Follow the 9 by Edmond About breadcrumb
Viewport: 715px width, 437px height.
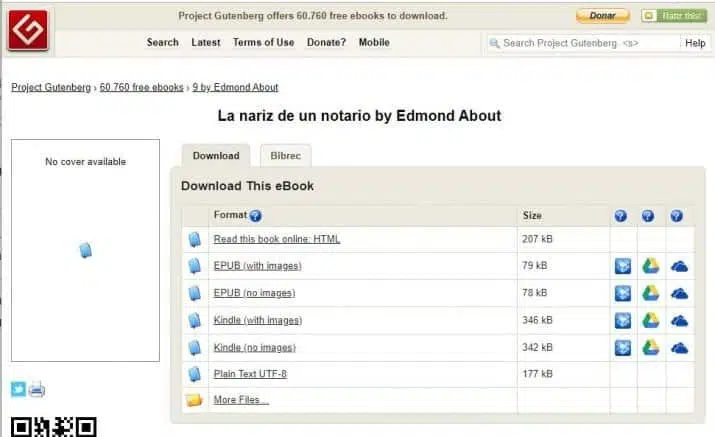point(235,87)
